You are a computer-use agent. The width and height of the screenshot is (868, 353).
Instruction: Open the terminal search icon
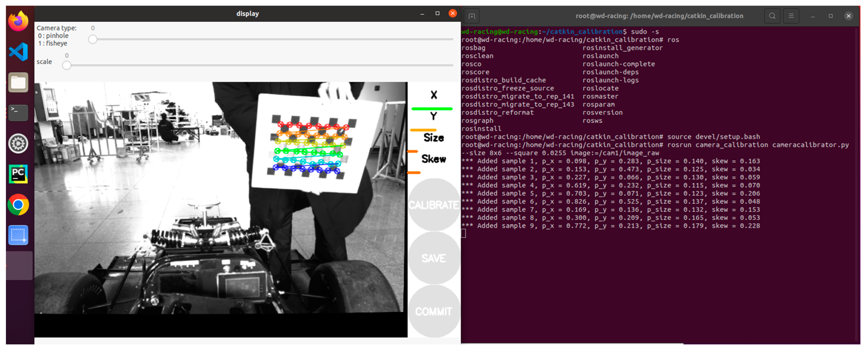coord(772,16)
